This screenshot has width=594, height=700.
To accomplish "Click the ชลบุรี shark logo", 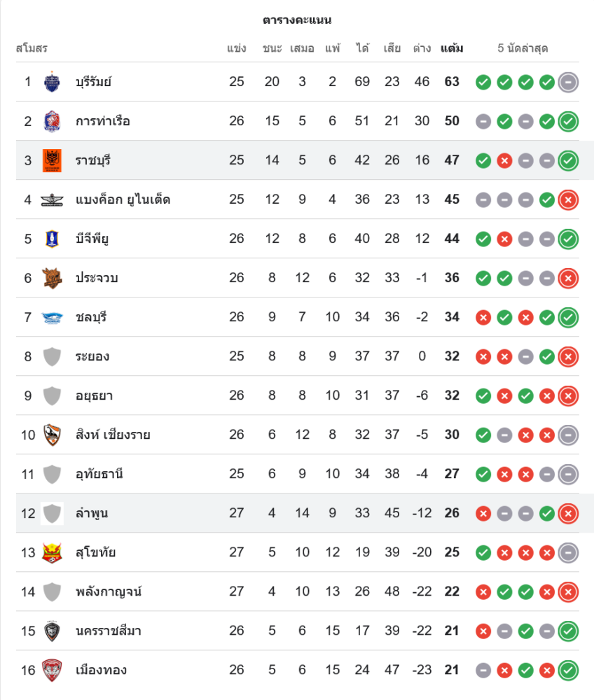I will click(x=52, y=317).
